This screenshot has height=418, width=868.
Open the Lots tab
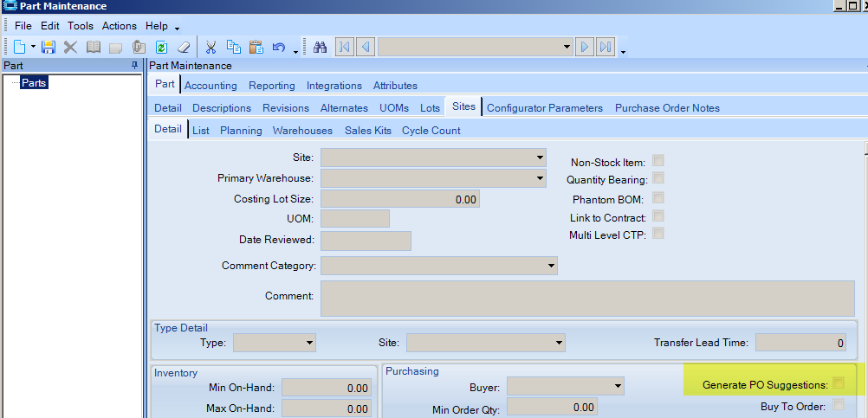(x=431, y=108)
